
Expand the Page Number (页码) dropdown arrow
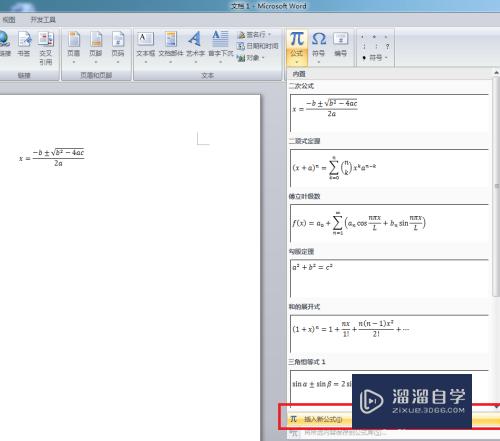118,62
